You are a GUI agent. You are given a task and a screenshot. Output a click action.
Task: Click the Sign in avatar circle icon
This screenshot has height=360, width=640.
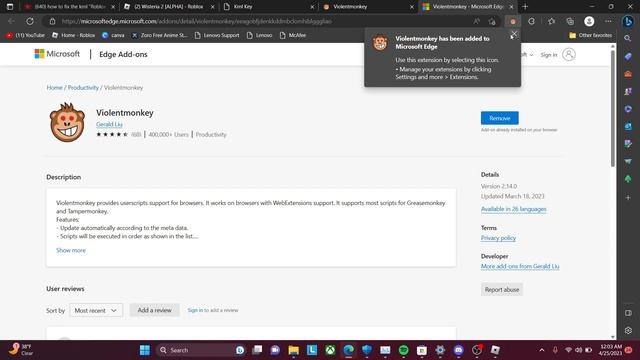tap(569, 54)
